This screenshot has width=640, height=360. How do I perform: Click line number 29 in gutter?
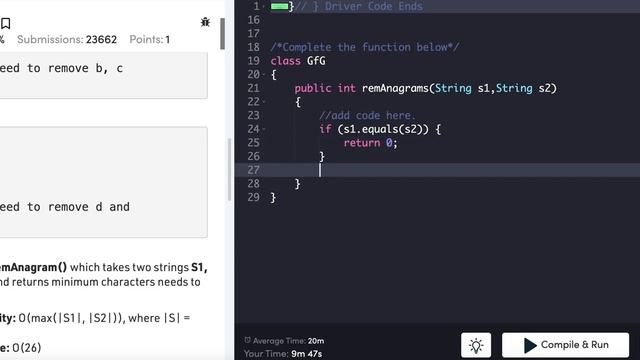(x=253, y=198)
